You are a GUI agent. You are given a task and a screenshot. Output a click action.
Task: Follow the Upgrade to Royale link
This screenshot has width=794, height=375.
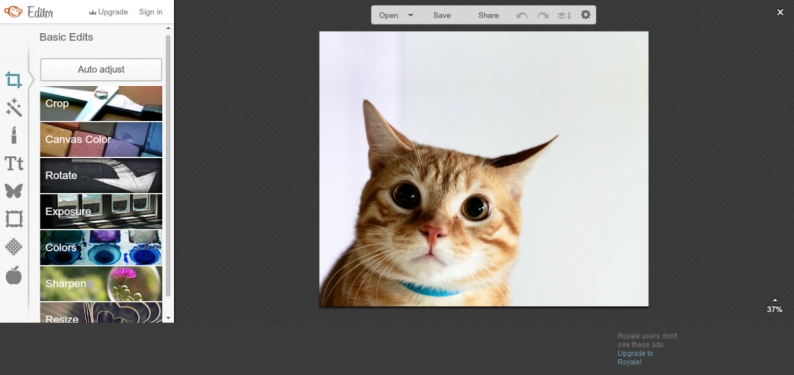(635, 358)
